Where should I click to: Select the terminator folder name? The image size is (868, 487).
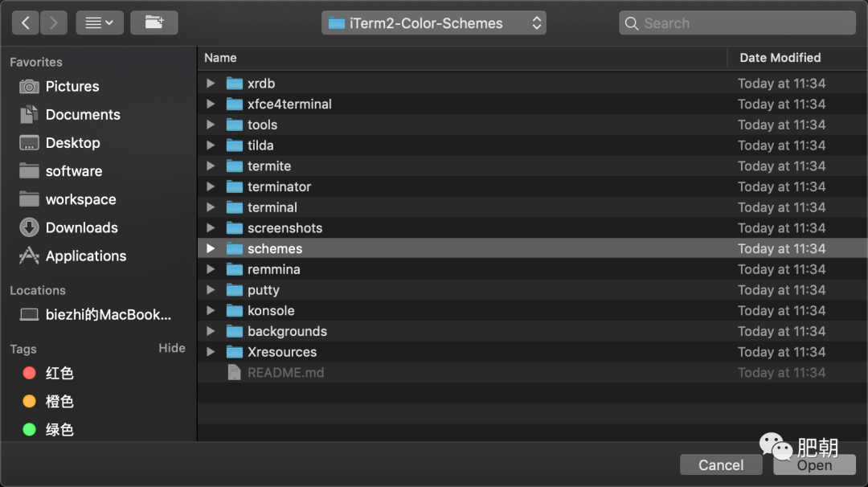click(x=279, y=186)
